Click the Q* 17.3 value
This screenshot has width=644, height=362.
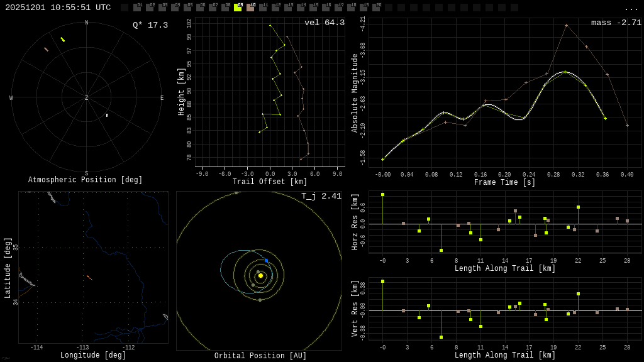point(150,25)
